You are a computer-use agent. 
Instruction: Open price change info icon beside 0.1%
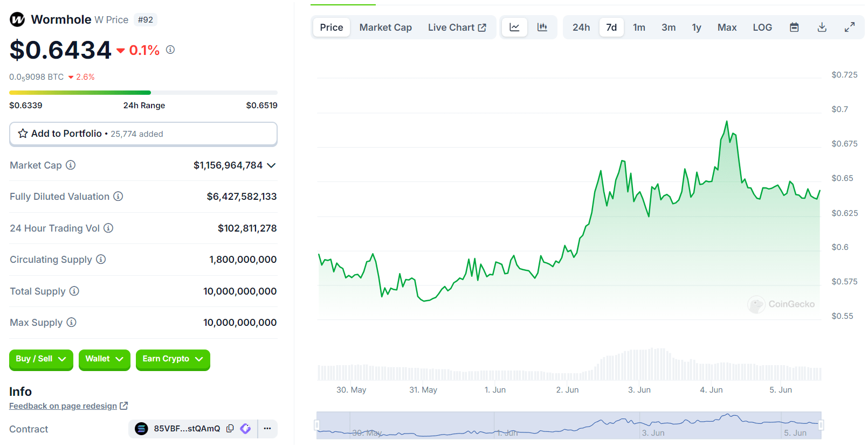[x=170, y=50]
